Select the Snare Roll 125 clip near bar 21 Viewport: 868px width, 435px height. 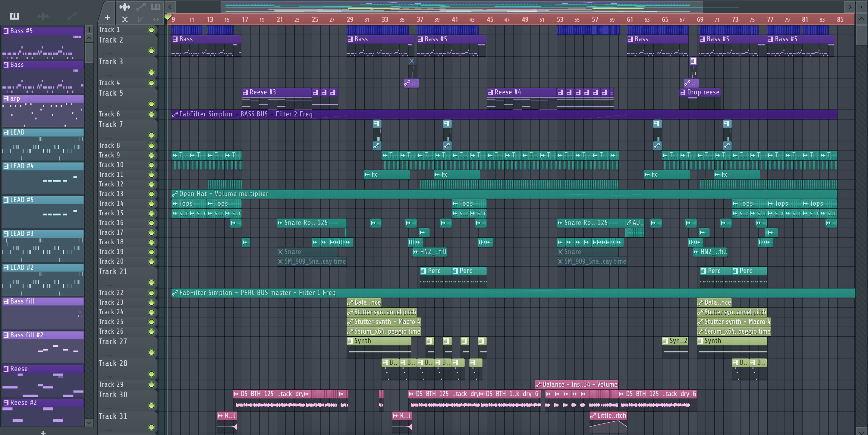click(x=311, y=223)
